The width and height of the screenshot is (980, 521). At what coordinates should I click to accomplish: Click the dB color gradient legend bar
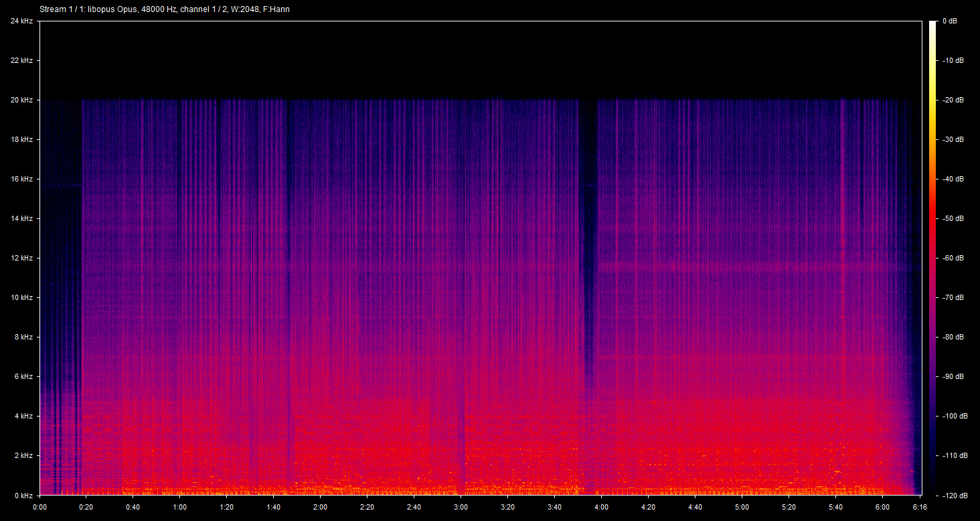[x=932, y=258]
